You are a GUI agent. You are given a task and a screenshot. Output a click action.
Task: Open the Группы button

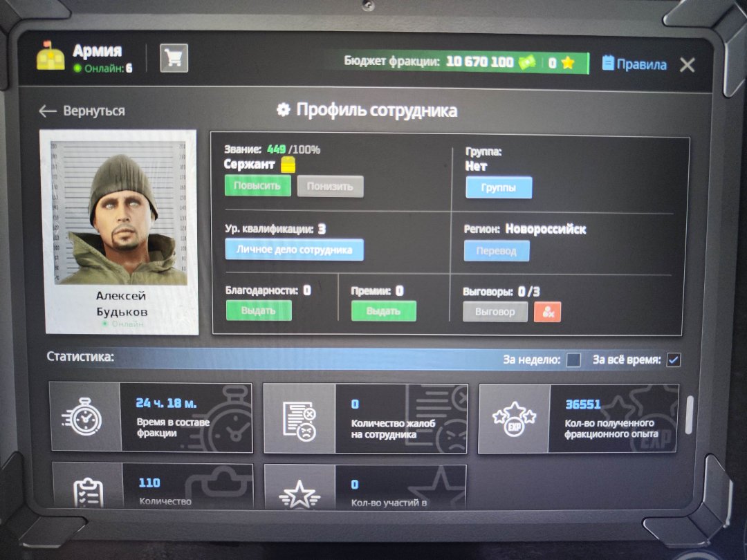click(498, 187)
